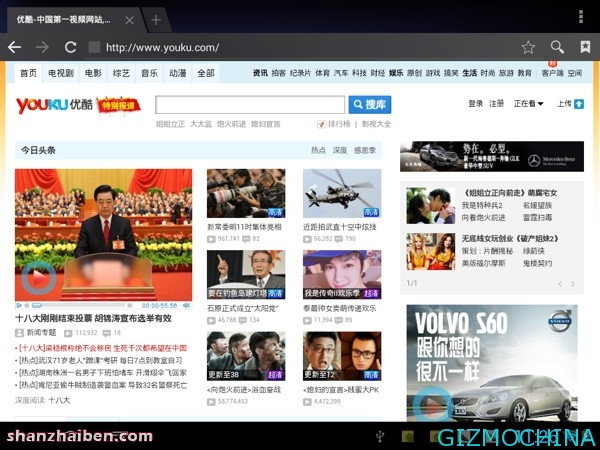This screenshot has width=600, height=450.
Task: Open the saved bookmarks list icon
Action: point(584,47)
